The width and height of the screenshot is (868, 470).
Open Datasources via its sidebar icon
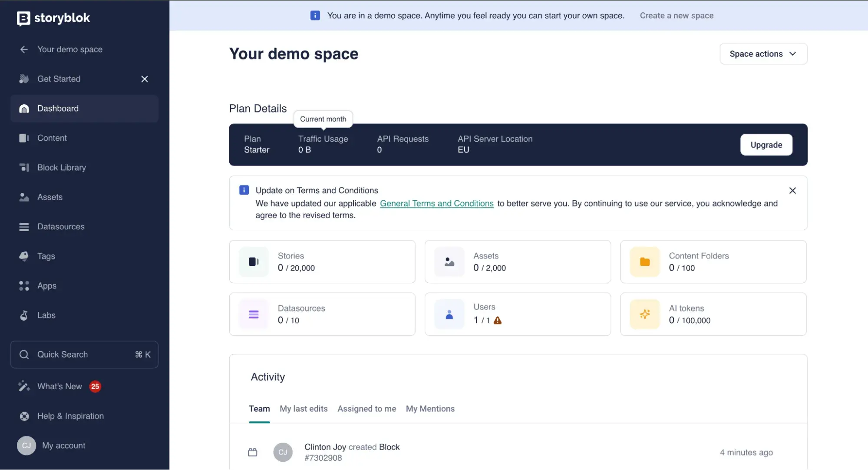24,227
